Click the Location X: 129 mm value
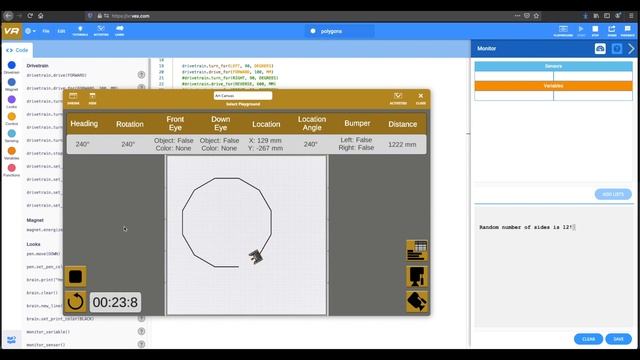The height and width of the screenshot is (360, 640). point(265,140)
